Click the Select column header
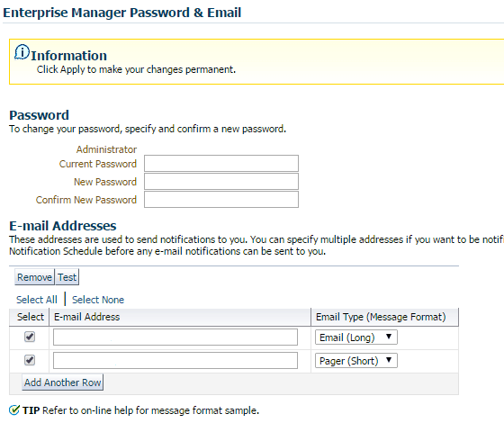The width and height of the screenshot is (504, 432). pyautogui.click(x=31, y=317)
